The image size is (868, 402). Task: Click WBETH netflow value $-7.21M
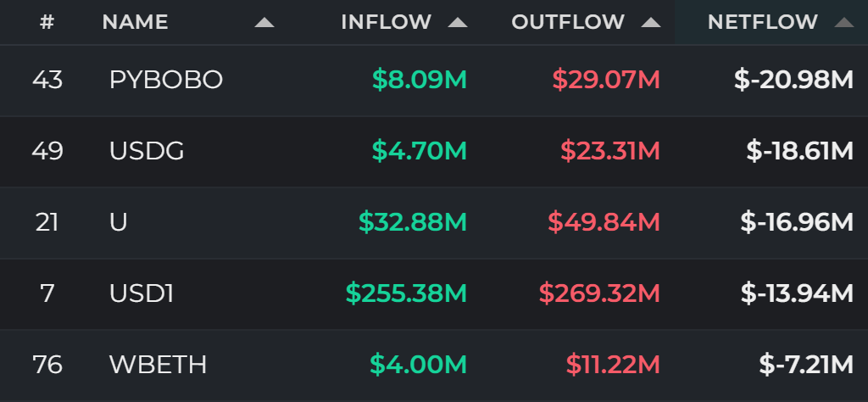pos(806,365)
